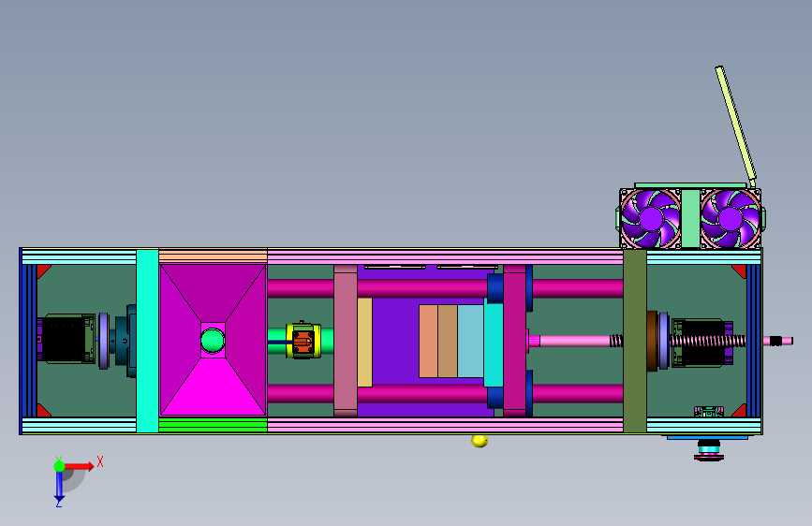Select the bottom-left red corner bracket

(x=43, y=411)
